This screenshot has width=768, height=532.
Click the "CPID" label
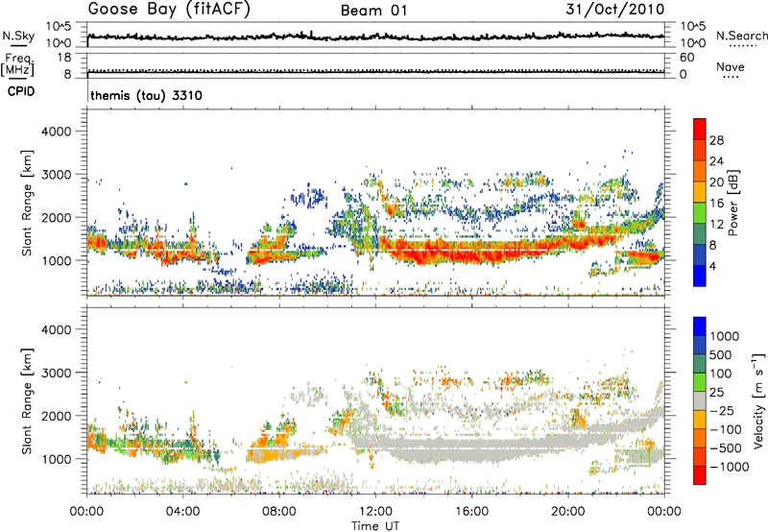(x=21, y=91)
